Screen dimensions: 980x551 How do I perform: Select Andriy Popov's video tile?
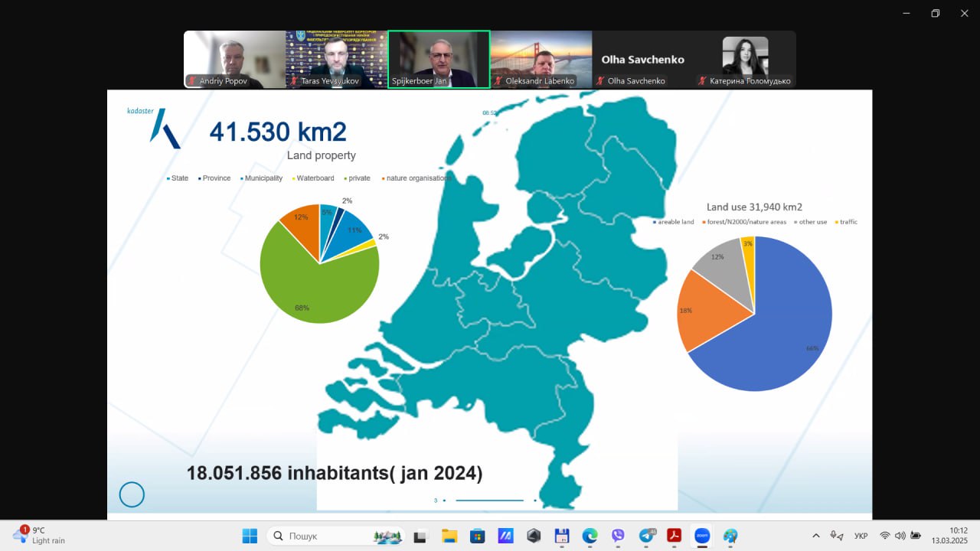(234, 60)
